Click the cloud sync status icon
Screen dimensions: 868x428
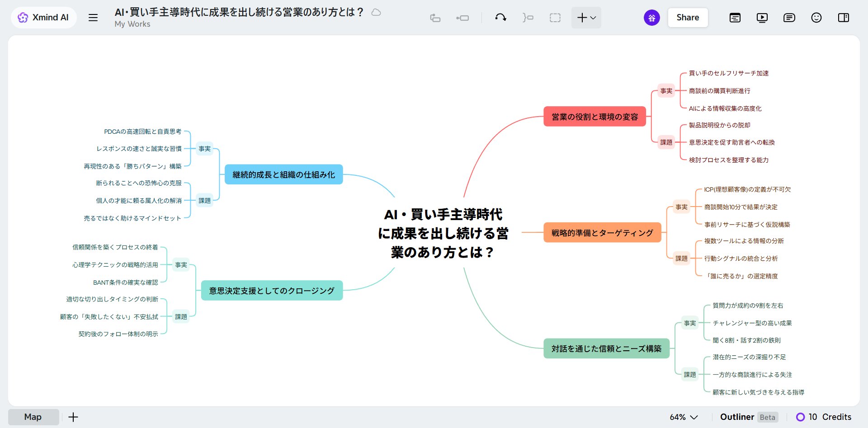pos(376,12)
